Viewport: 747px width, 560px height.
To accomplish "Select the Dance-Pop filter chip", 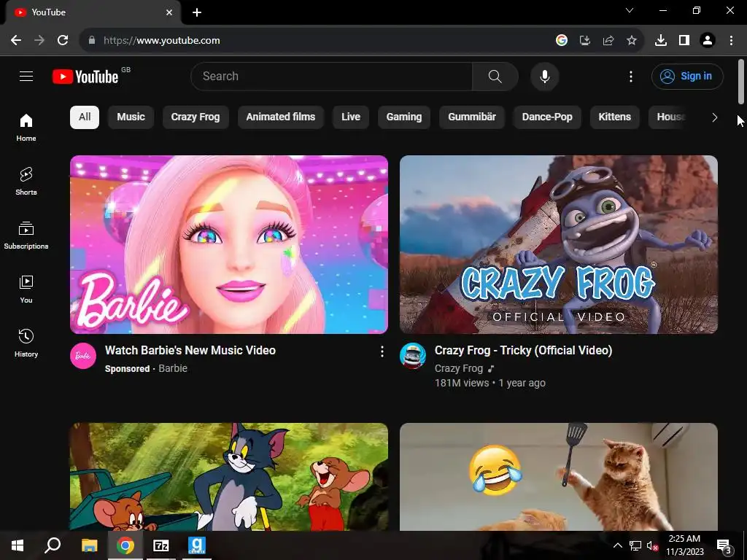I will [x=547, y=117].
